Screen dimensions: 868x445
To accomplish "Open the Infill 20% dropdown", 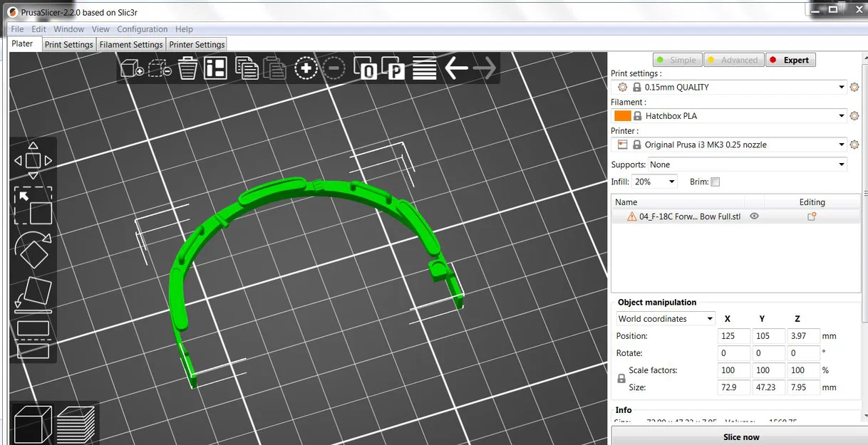I will click(x=654, y=182).
